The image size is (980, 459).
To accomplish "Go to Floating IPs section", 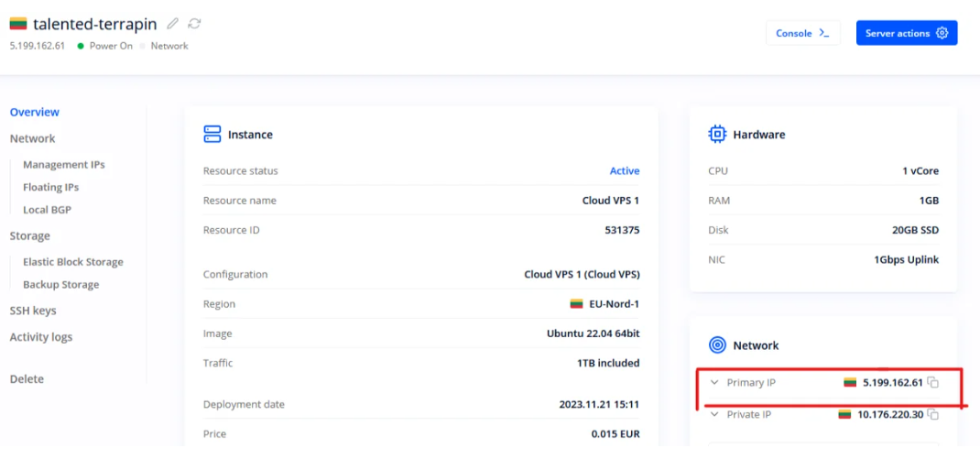I will pyautogui.click(x=51, y=187).
